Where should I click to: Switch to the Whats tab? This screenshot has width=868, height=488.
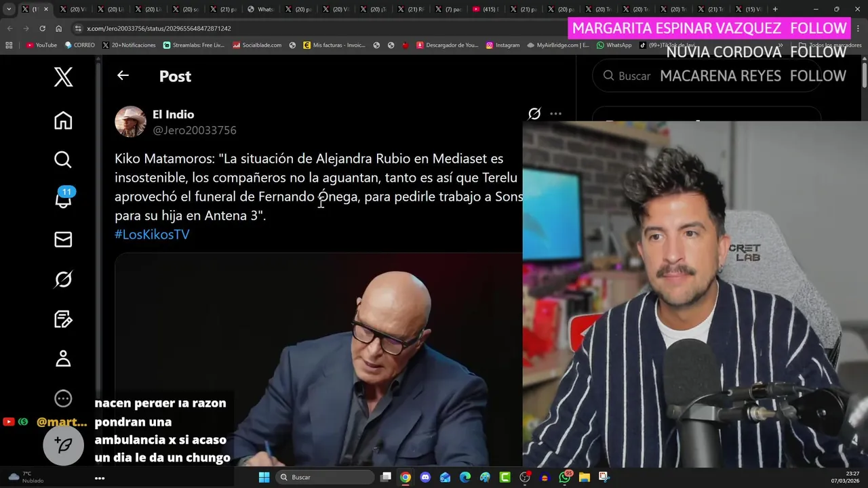point(262,9)
